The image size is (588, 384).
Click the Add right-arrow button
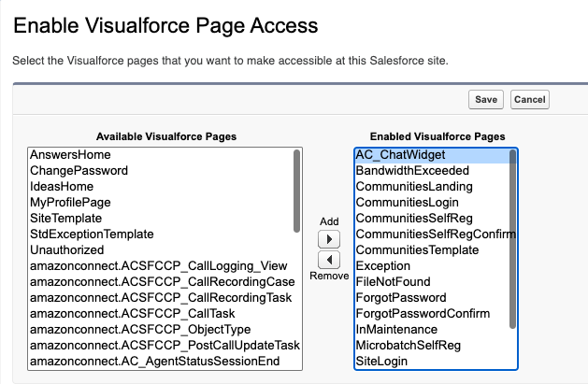[329, 239]
